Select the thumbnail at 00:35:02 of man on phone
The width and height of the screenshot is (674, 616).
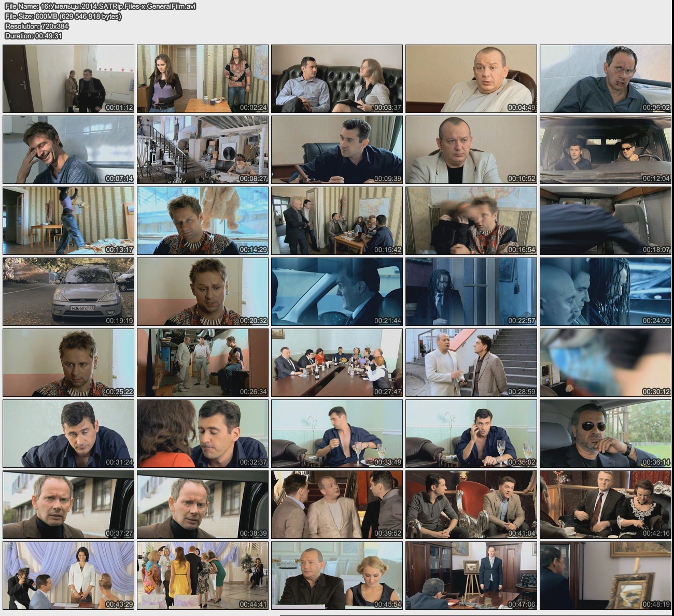coord(471,434)
